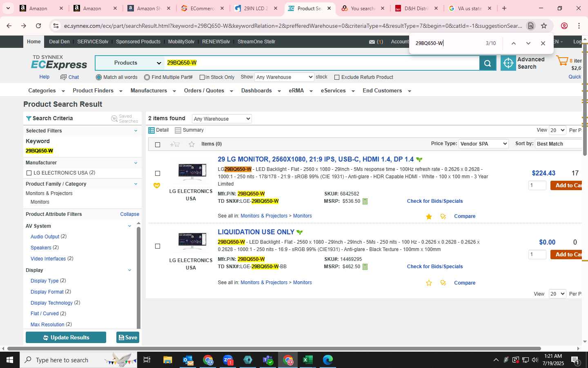This screenshot has width=588, height=368.
Task: Go to next find-in-page match
Action: [528, 43]
